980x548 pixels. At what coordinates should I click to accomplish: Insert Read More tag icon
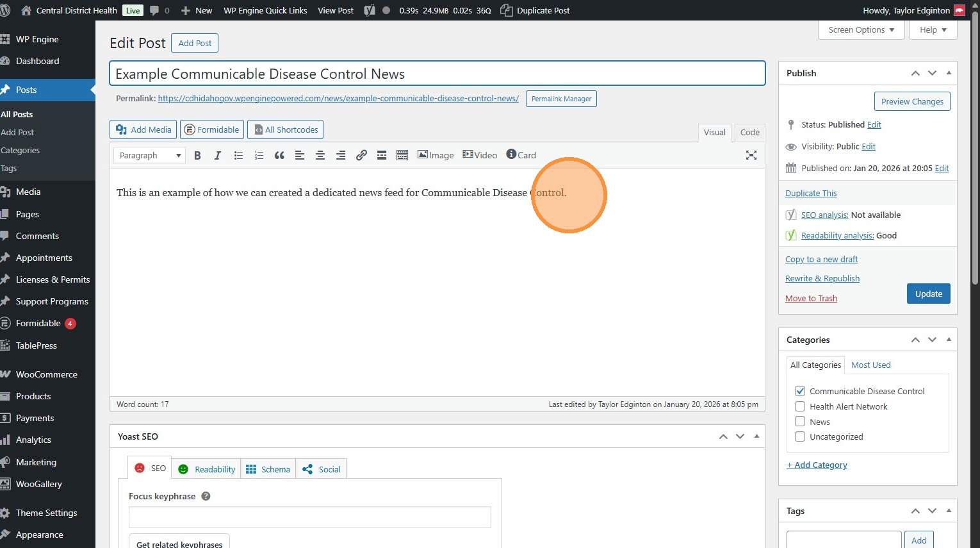[382, 155]
